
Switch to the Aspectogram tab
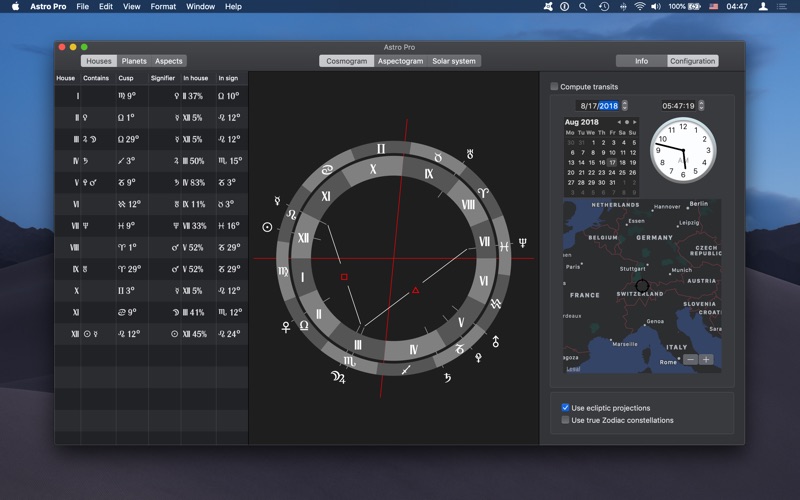[400, 61]
